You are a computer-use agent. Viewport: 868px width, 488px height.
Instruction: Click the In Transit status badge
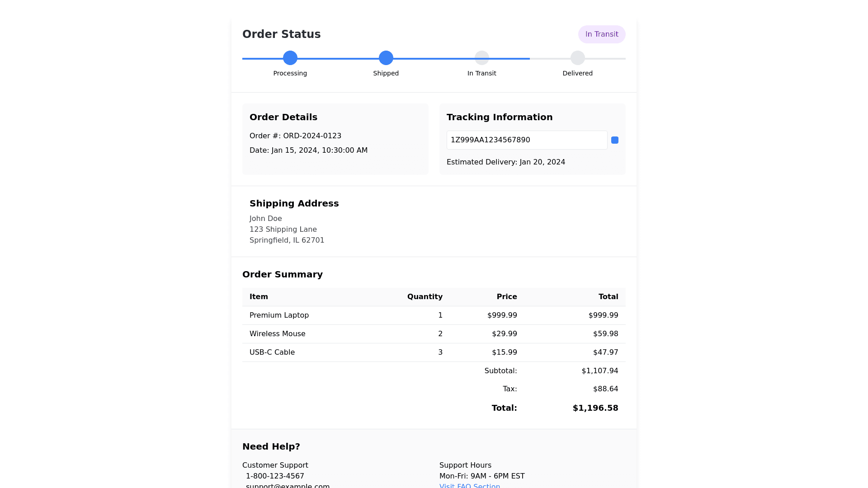[602, 34]
